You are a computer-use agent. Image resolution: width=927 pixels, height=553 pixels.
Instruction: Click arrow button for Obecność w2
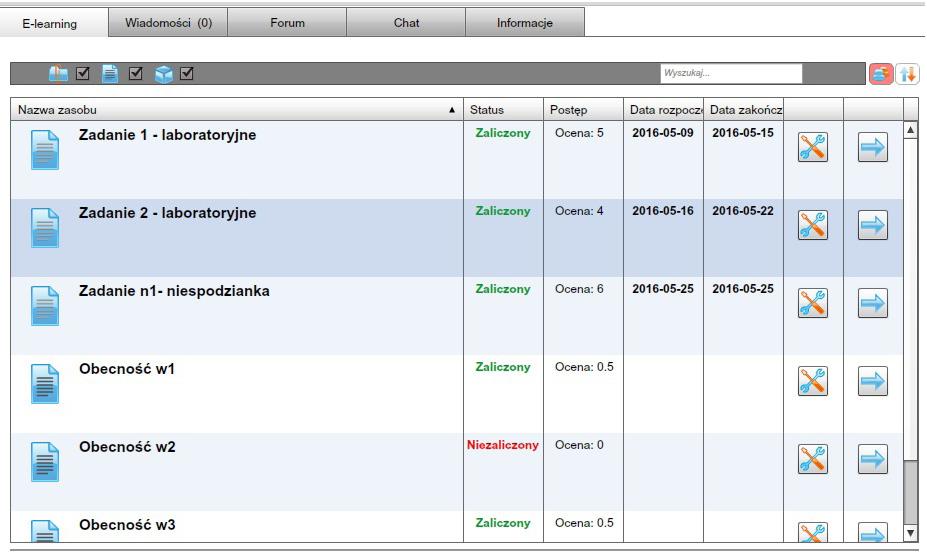tap(873, 460)
